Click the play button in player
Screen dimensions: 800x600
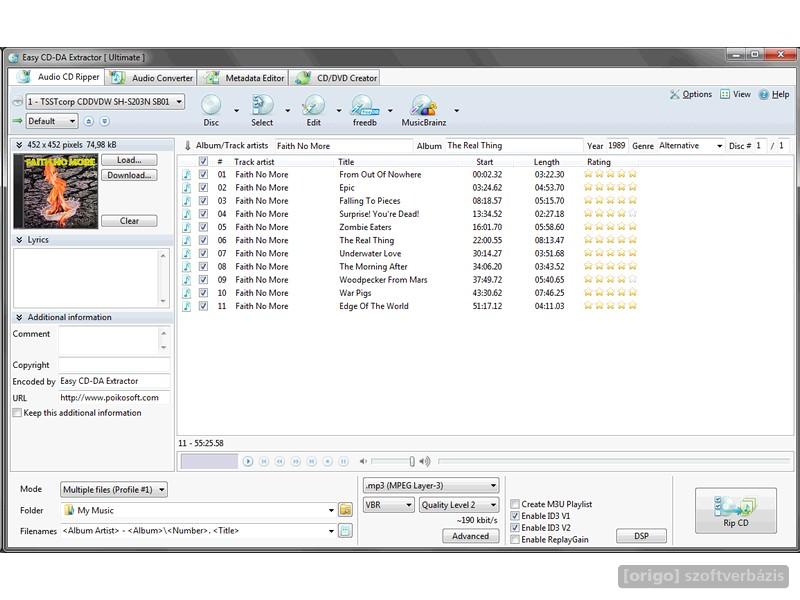click(248, 461)
